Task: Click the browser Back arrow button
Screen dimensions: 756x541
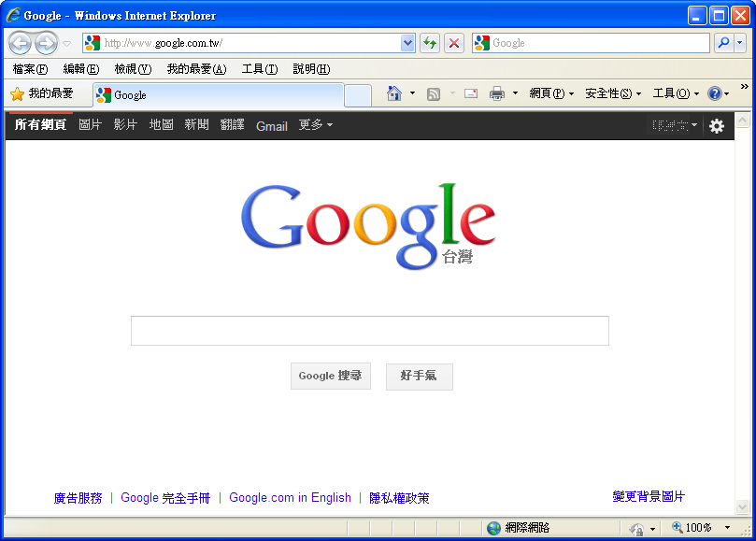Action: tap(20, 43)
